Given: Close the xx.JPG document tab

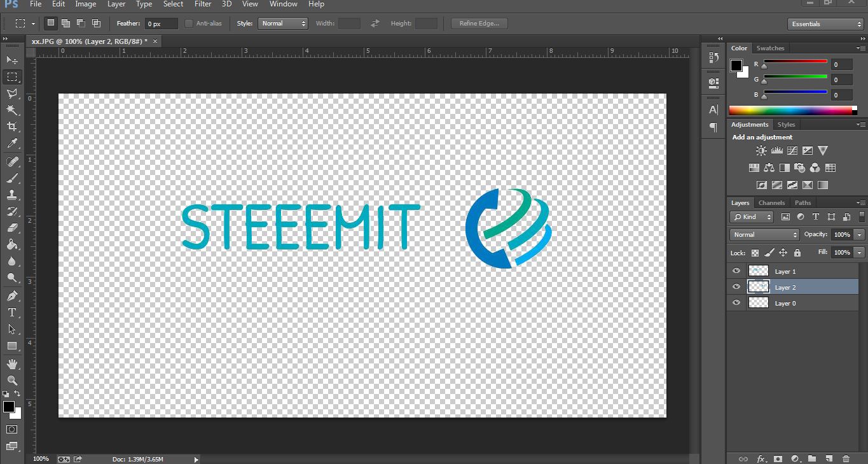Looking at the screenshot, I should pos(155,41).
